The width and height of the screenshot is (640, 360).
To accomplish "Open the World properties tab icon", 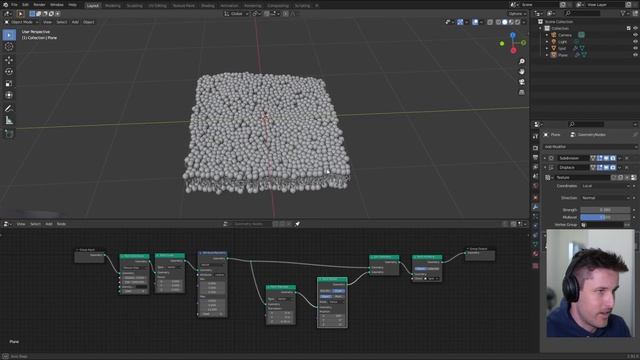I will coord(535,186).
